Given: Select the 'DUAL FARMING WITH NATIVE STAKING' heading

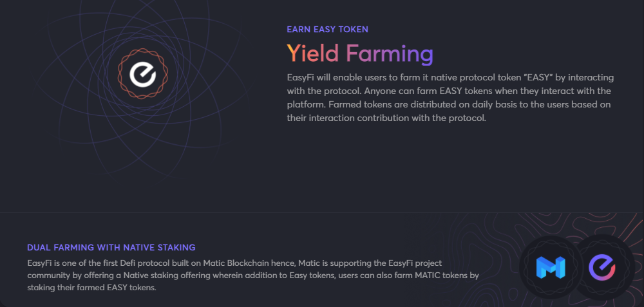Looking at the screenshot, I should pos(111,248).
